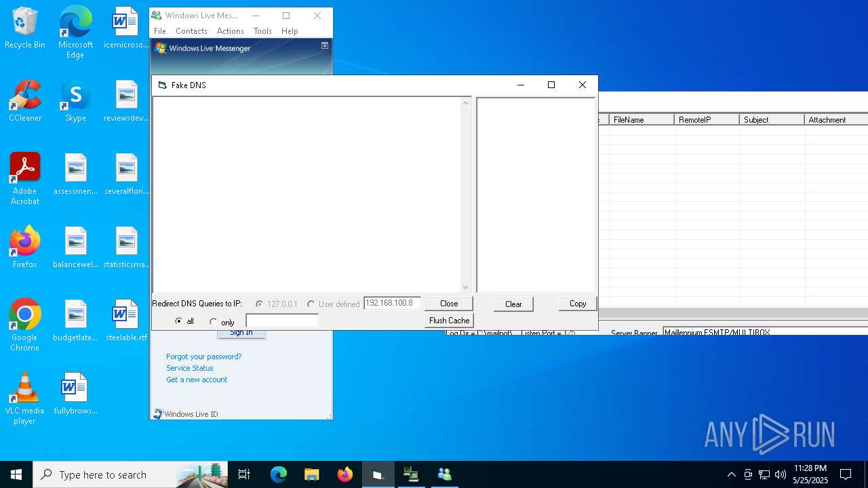
Task: Launch VLC media player desktop icon
Action: coord(25,398)
